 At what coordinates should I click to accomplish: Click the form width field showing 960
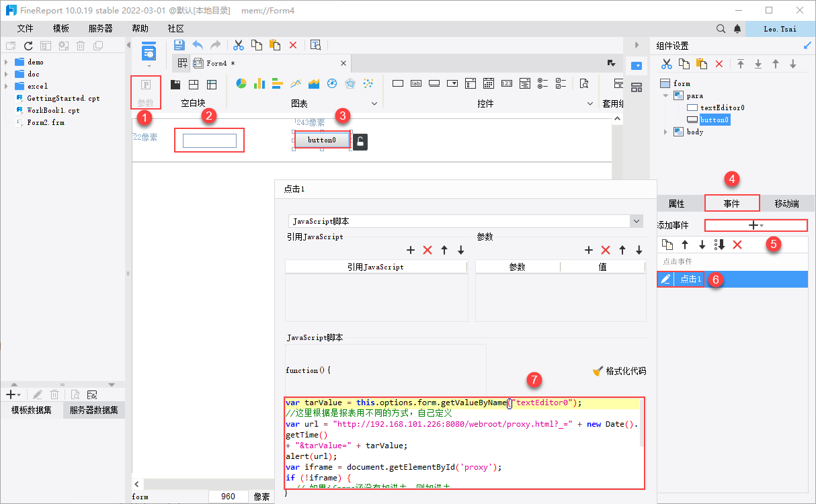[x=229, y=497]
